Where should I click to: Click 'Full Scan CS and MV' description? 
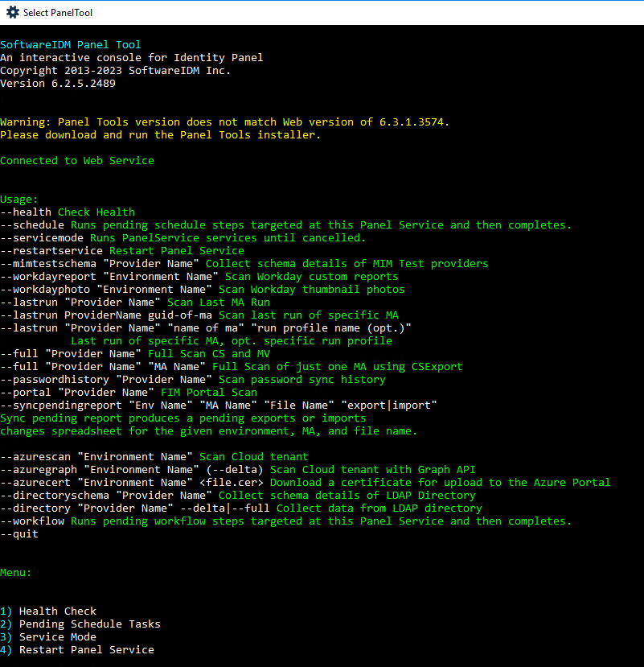(209, 353)
